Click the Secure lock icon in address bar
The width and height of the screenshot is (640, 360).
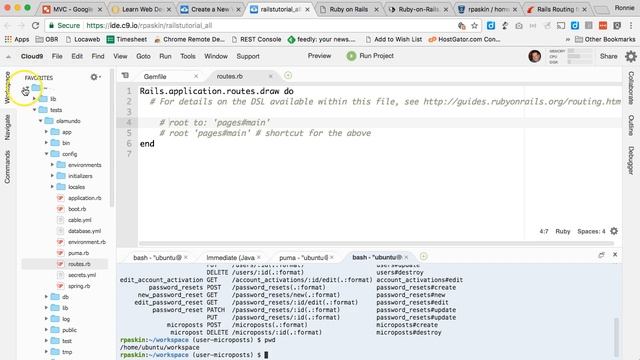click(51, 25)
